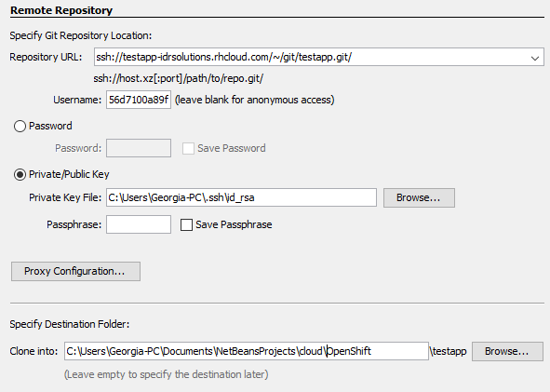The width and height of the screenshot is (550, 392).
Task: Select the Password radio button
Action: [20, 126]
